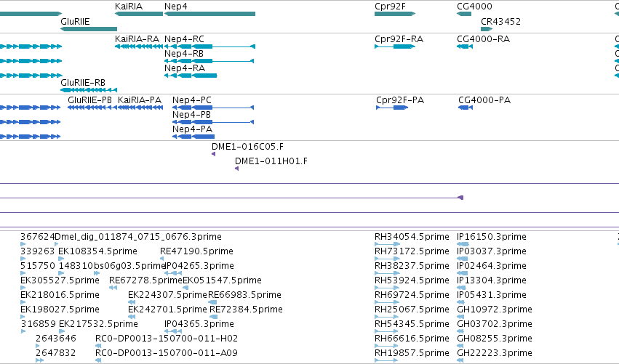The image size is (619, 364).
Task: Click the IP04265.3prime EST label
Action: pyautogui.click(x=199, y=266)
